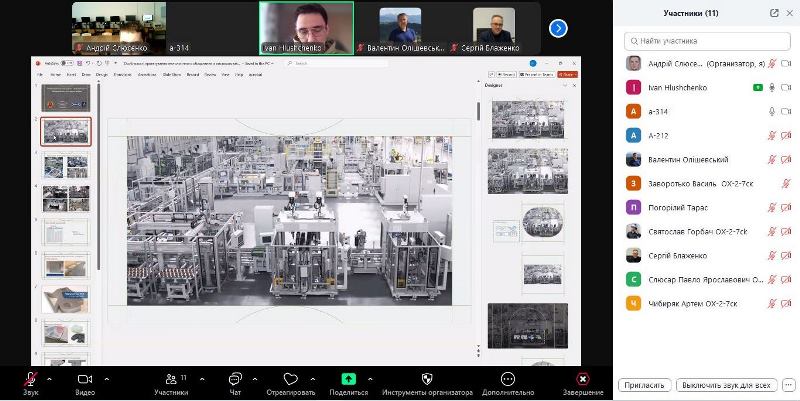Viewport: 800px width, 401px height.
Task: Open Slide Show tab in shared PowerPoint
Action: [x=172, y=74]
